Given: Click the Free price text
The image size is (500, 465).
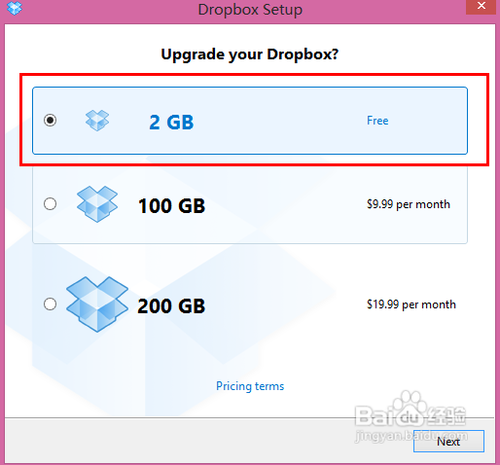Looking at the screenshot, I should point(378,120).
